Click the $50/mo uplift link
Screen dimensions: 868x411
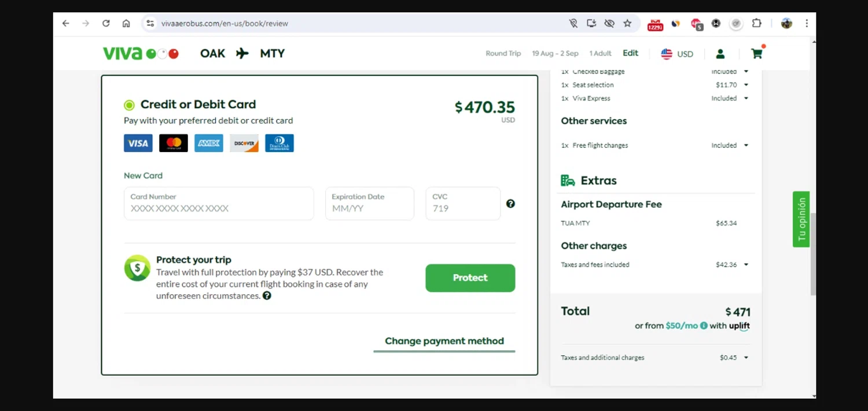point(682,325)
